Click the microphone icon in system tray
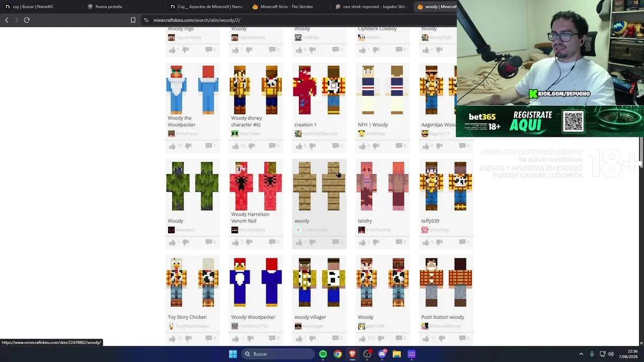Image resolution: width=644 pixels, height=362 pixels. tap(592, 354)
